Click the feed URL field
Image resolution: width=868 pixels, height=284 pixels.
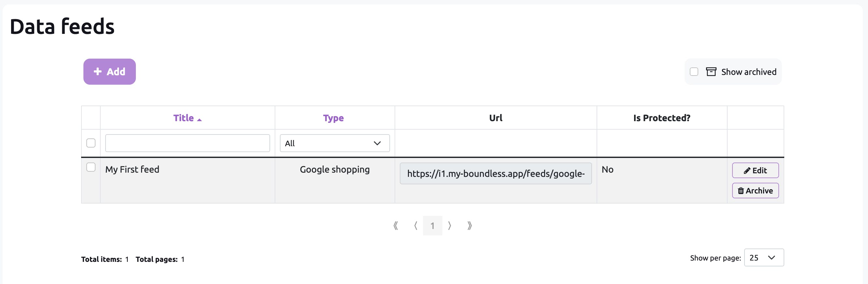[496, 174]
